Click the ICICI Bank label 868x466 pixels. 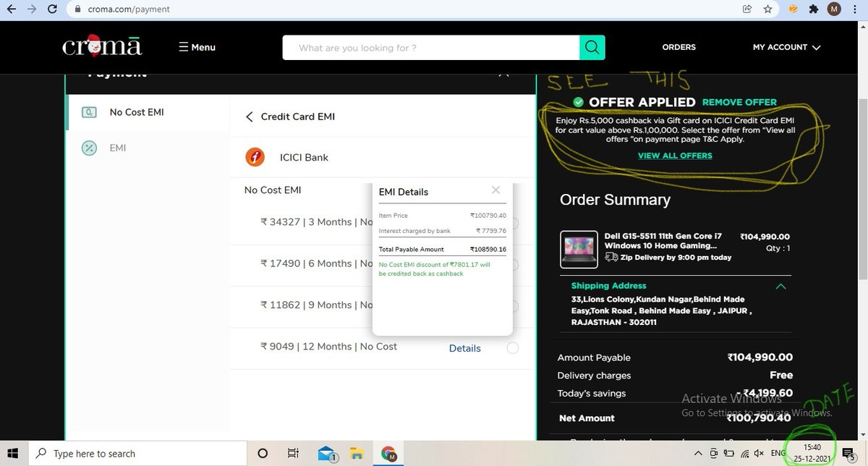point(304,157)
